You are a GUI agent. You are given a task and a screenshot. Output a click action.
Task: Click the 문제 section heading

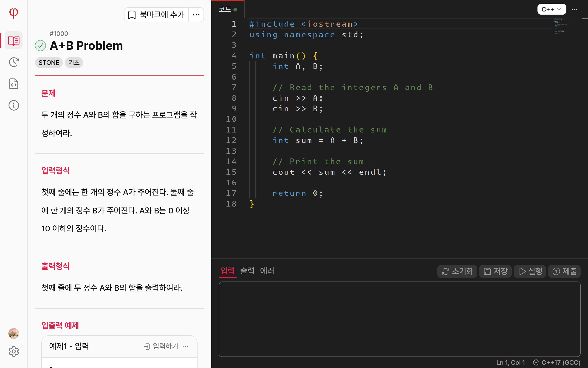48,93
